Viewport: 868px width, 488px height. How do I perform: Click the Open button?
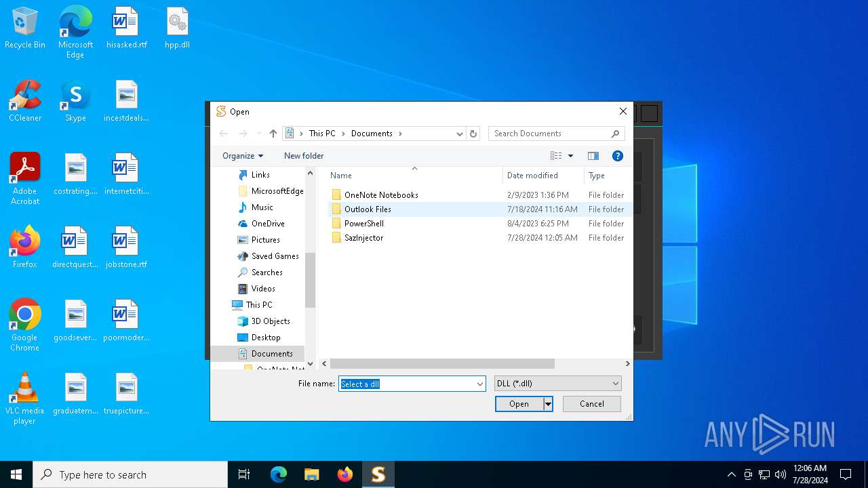tap(519, 404)
